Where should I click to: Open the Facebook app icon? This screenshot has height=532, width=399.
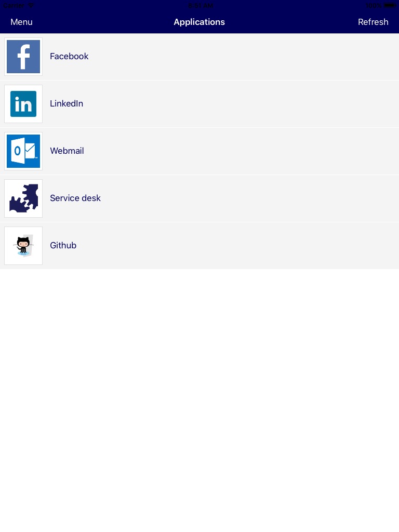(23, 57)
